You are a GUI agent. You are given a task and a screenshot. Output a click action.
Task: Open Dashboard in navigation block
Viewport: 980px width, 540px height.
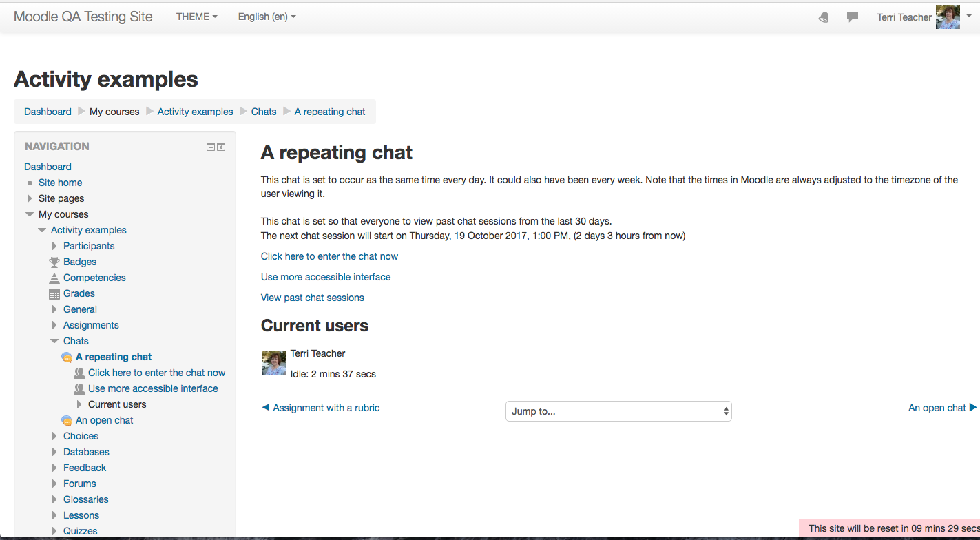point(48,167)
